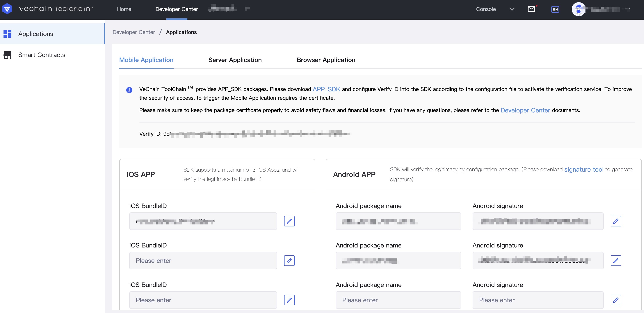Click the third iOS BundleID input field
The height and width of the screenshot is (313, 644).
click(203, 300)
